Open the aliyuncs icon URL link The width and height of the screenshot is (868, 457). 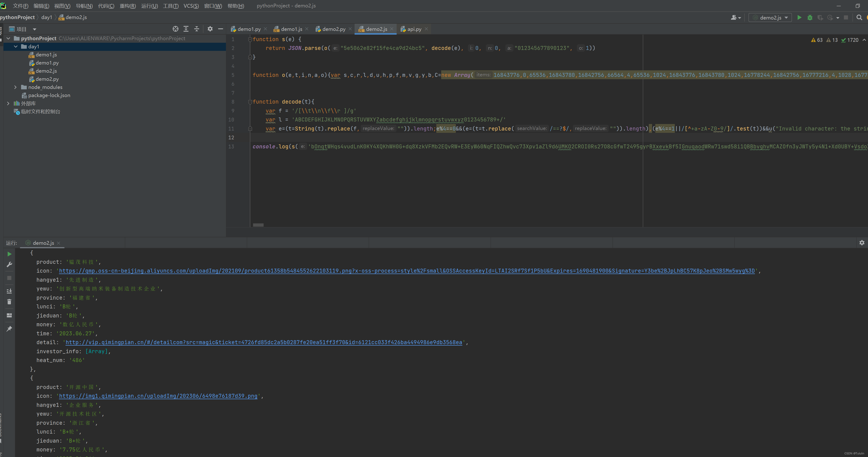(x=407, y=271)
